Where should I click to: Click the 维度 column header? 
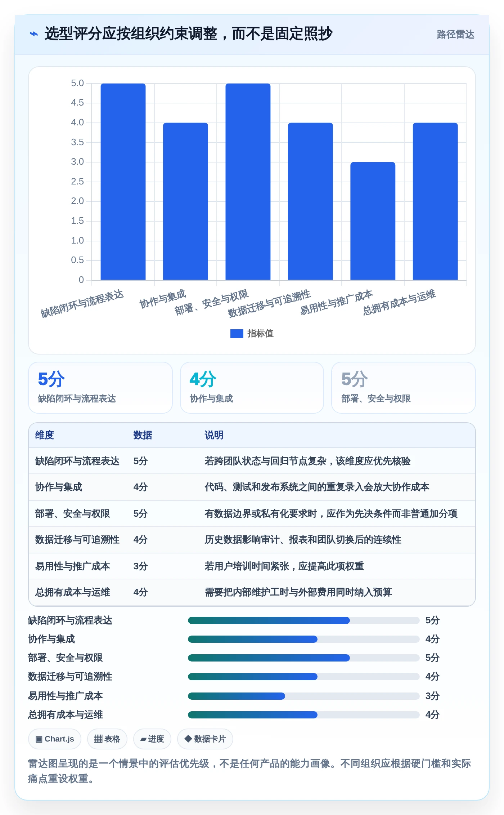(45, 435)
